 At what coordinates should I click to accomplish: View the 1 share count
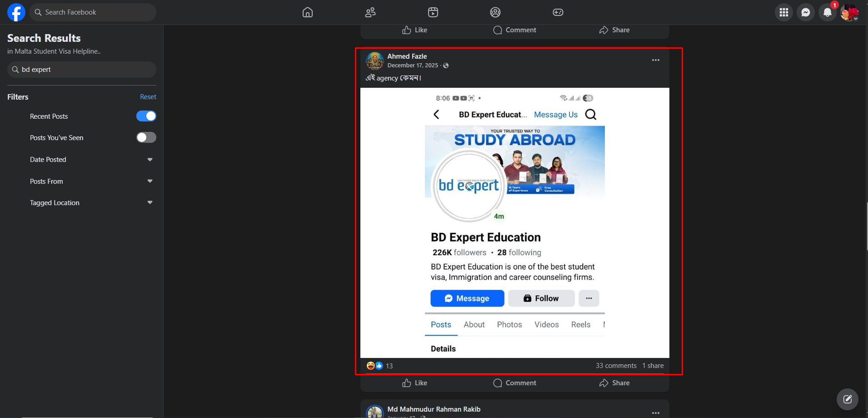click(653, 366)
